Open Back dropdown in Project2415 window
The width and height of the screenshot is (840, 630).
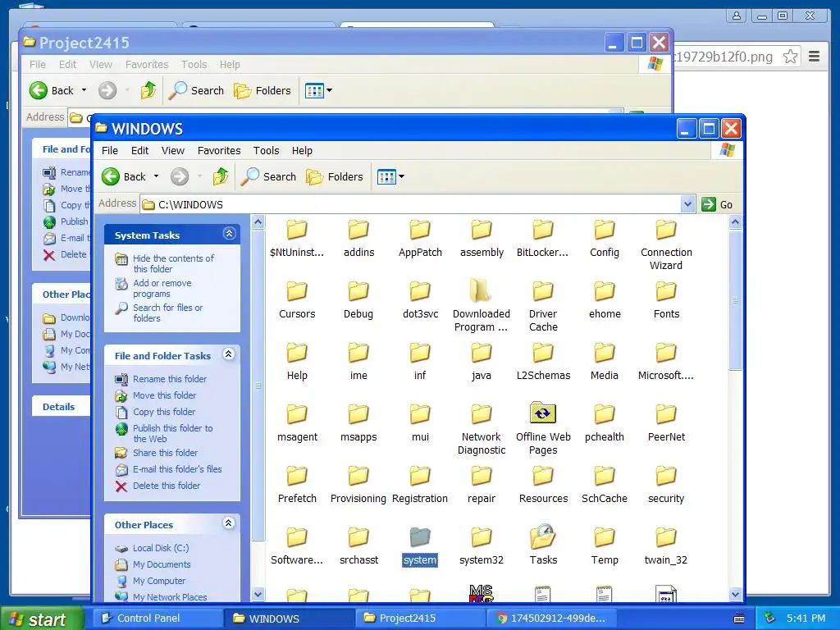[84, 90]
